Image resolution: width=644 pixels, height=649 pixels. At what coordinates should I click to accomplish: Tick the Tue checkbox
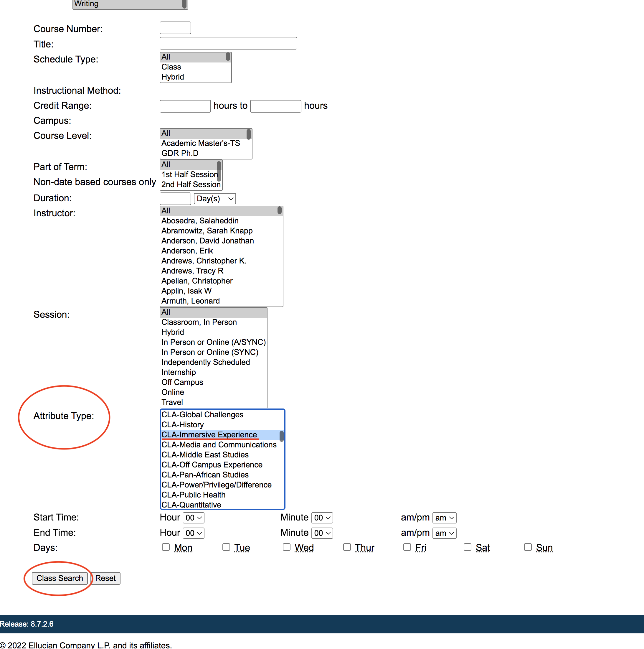226,547
